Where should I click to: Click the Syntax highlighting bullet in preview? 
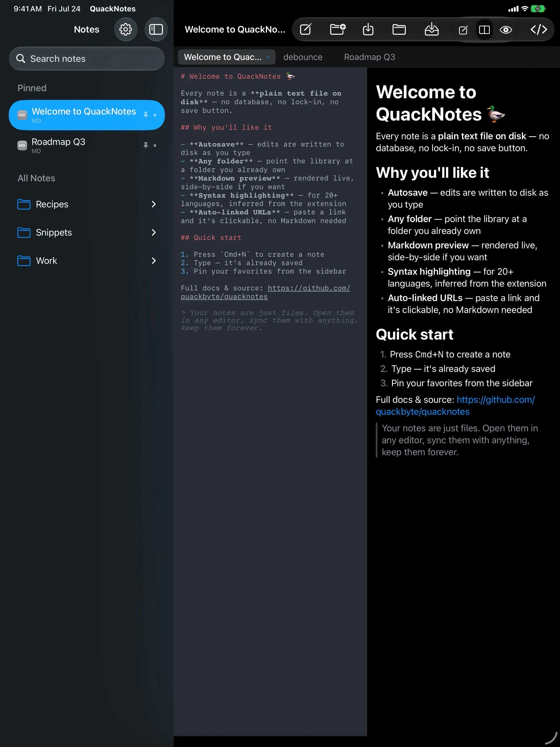[467, 278]
